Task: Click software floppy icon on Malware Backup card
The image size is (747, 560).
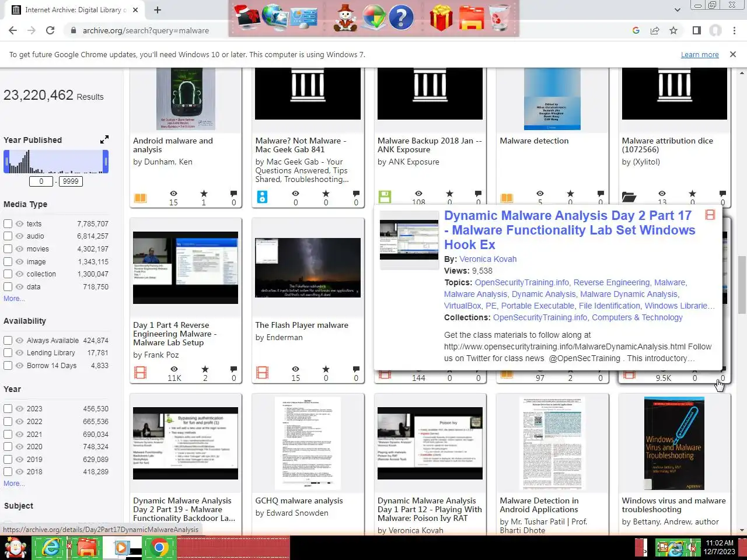Action: pyautogui.click(x=385, y=197)
